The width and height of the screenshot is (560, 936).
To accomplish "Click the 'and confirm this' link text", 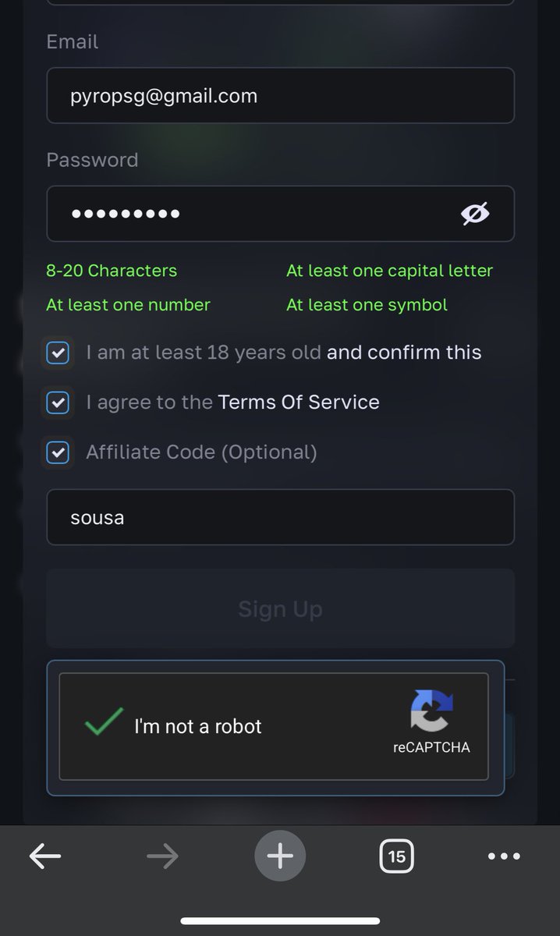I will (404, 353).
